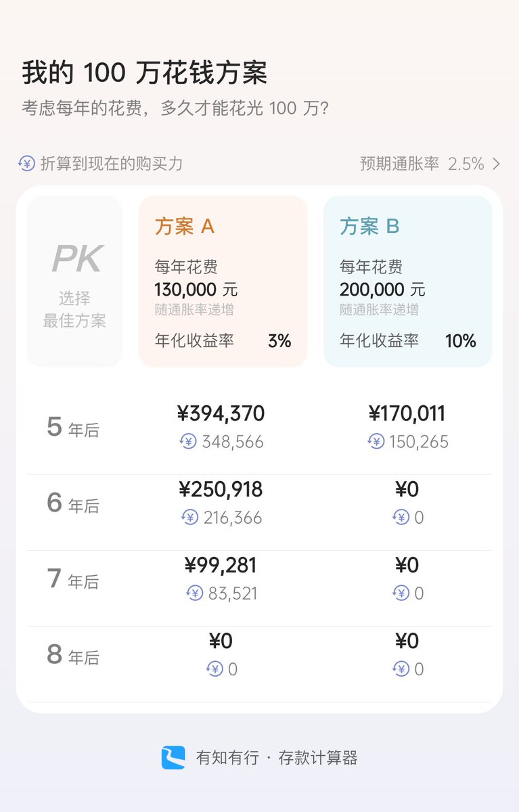This screenshot has height=812, width=519.
Task: Click the 方案 B yen icon in the 6 年后 row
Action: click(x=401, y=518)
